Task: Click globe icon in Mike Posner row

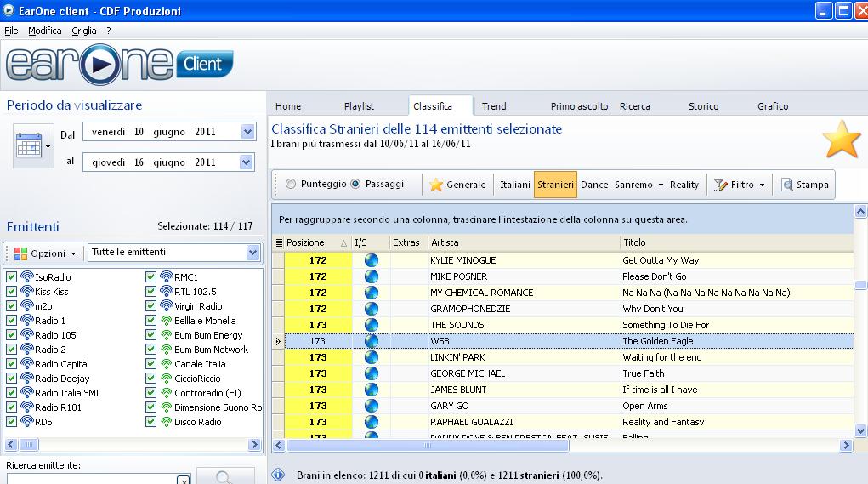Action: pyautogui.click(x=372, y=276)
